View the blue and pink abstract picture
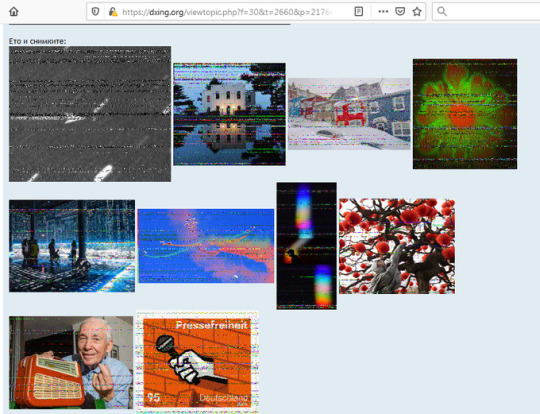The image size is (540, 414). [206, 246]
